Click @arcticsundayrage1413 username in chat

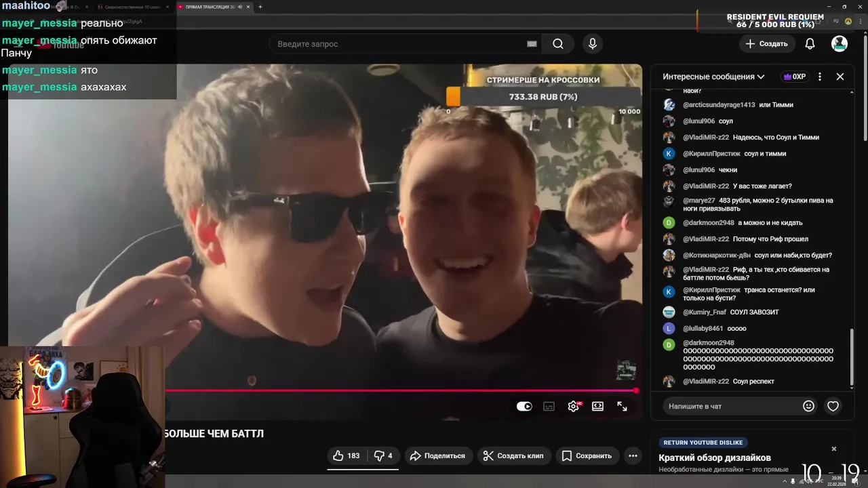point(719,105)
